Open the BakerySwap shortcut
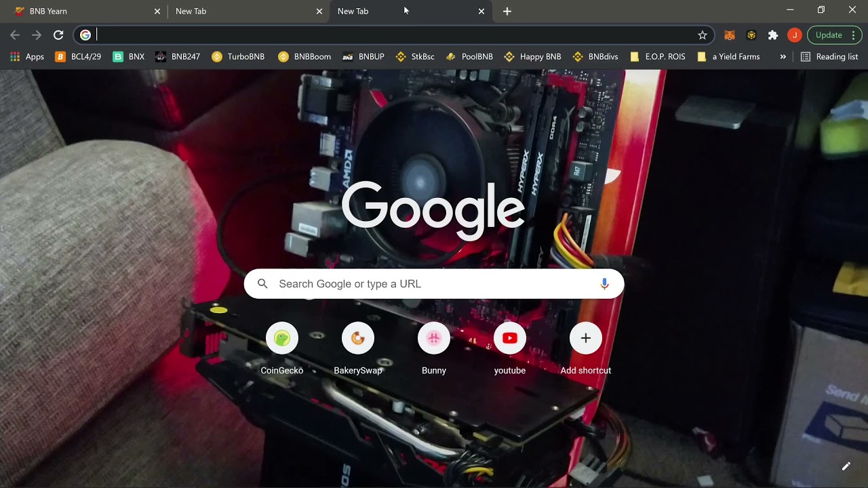 (358, 348)
